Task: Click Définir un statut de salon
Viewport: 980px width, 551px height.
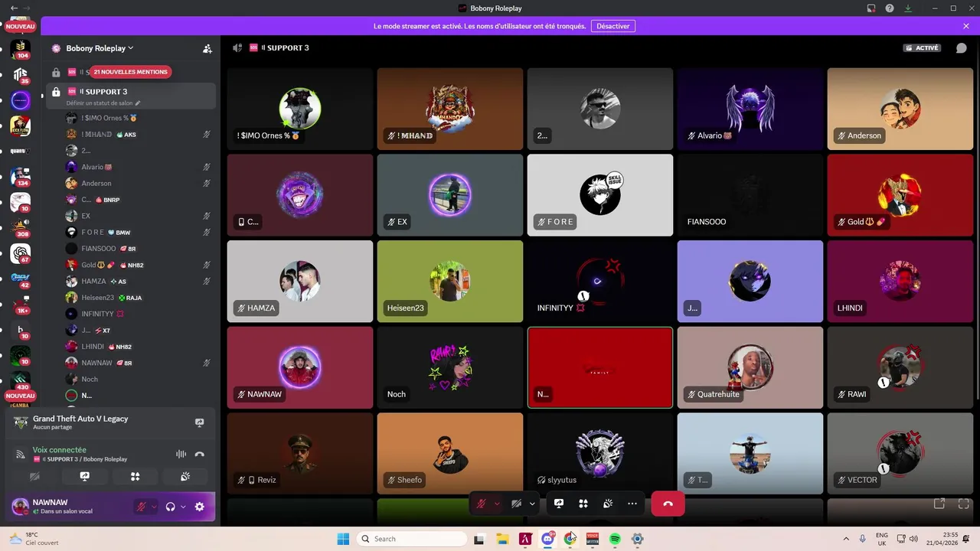Action: point(103,103)
